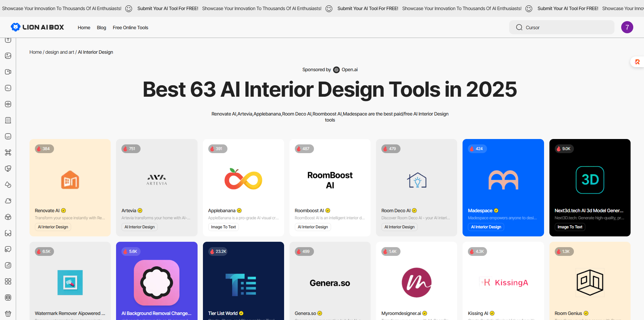Click AI Interior Design tag on Room Deco AI

tap(399, 227)
